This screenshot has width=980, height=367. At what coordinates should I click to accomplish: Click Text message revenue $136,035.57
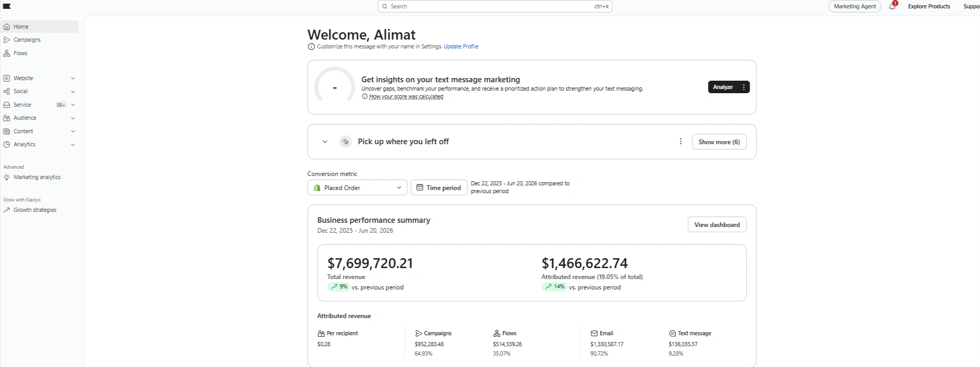pos(683,344)
